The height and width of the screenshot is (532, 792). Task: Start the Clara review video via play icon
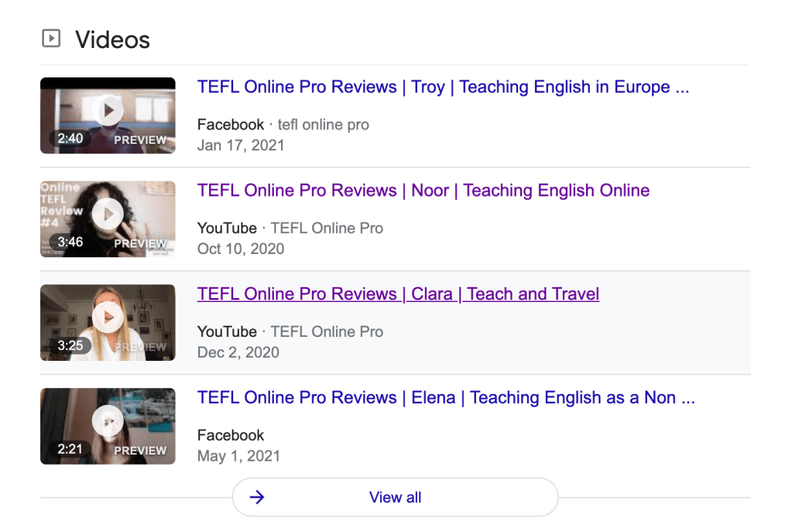108,317
